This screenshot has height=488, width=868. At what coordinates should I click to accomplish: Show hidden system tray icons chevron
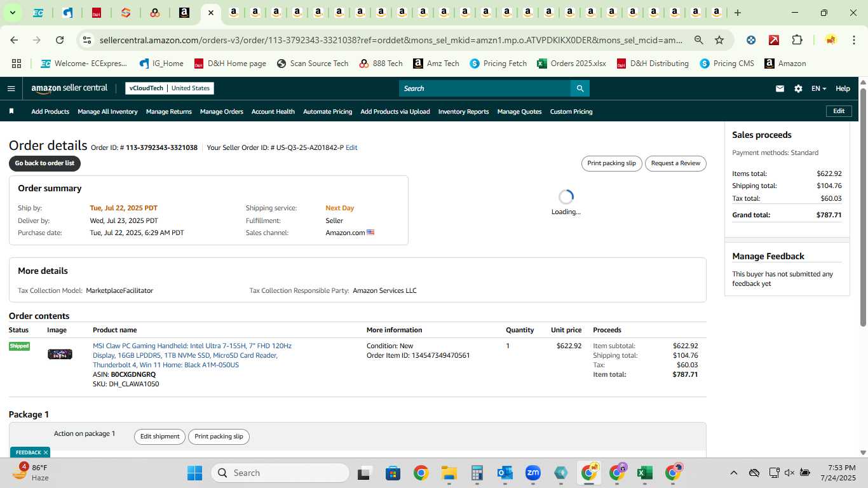(733, 473)
